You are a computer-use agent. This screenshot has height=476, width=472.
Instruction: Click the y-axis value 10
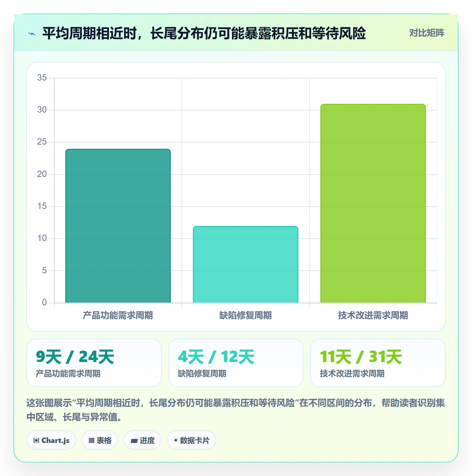(x=42, y=238)
